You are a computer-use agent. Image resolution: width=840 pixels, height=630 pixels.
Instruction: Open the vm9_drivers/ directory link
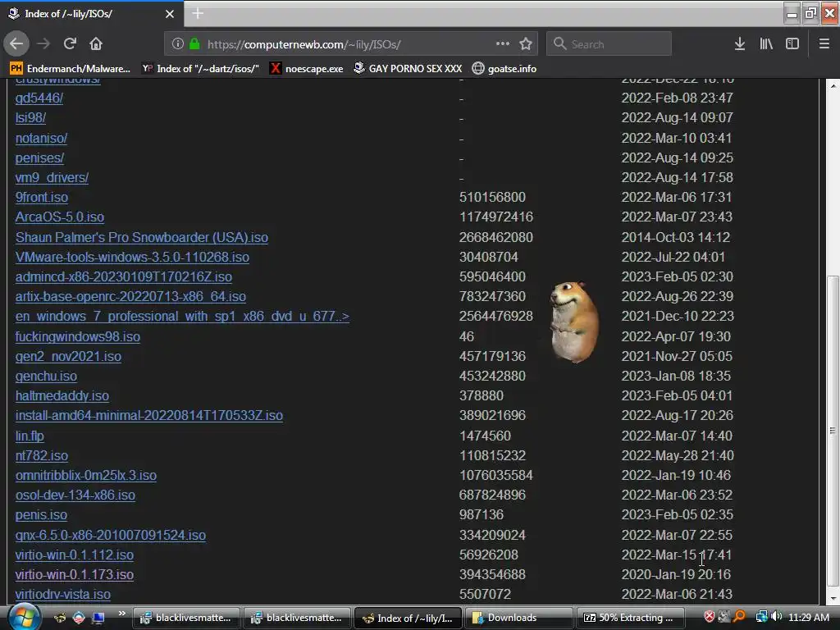[52, 178]
